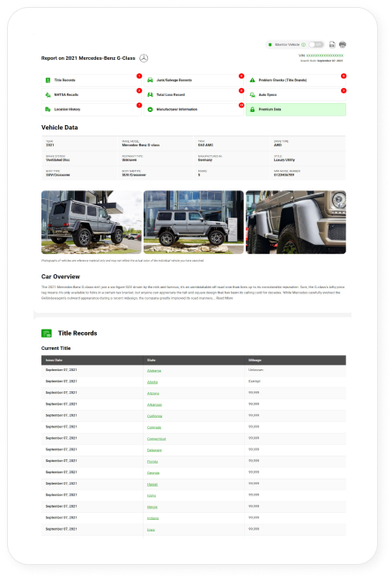Screen dimensions: 392x579
Task: Open the NHTSA Recalls section
Action: [91, 95]
